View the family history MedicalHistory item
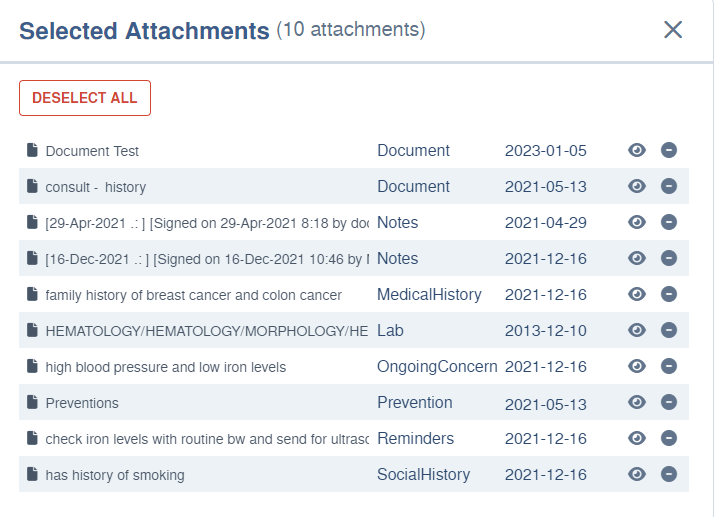Viewport: 714px width, 517px height. pyautogui.click(x=637, y=294)
